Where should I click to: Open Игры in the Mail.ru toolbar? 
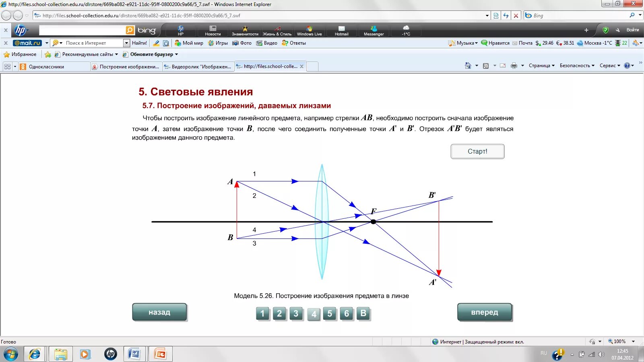[218, 43]
